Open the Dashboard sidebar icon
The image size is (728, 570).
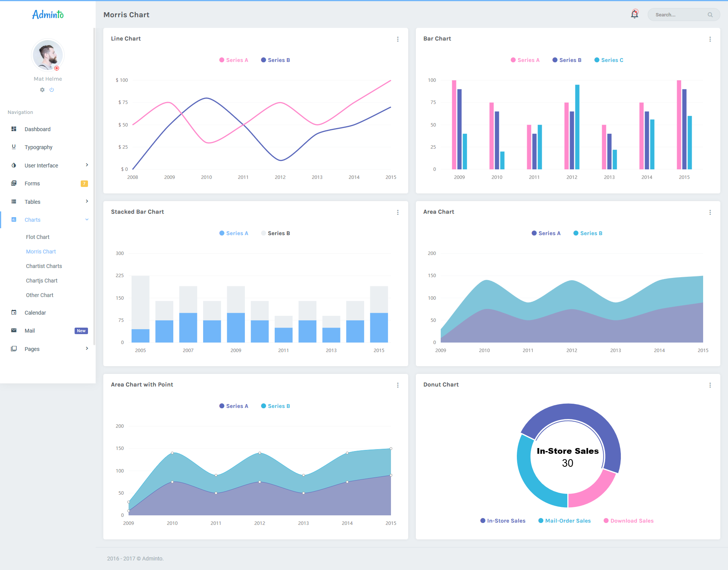point(14,129)
